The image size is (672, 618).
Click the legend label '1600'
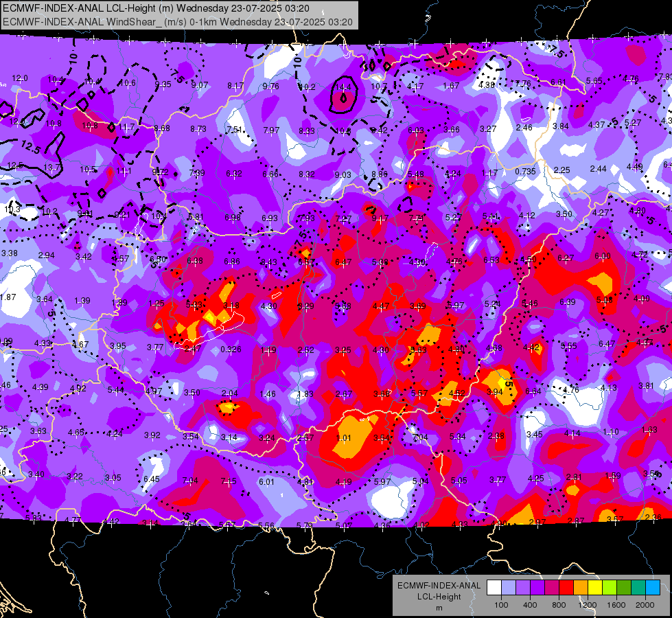[x=616, y=605]
